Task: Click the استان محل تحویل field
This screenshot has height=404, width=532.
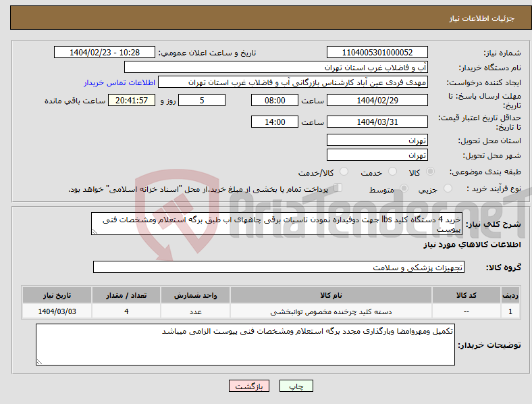Action: click(x=377, y=140)
